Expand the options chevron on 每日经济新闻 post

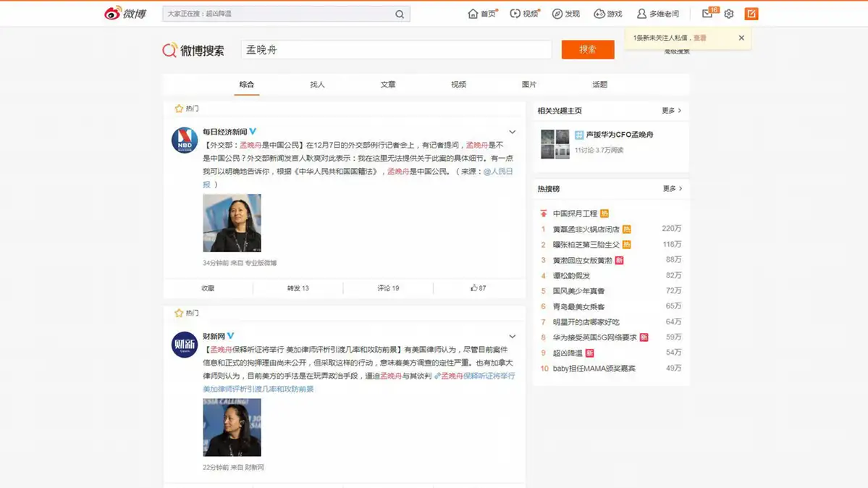tap(512, 132)
